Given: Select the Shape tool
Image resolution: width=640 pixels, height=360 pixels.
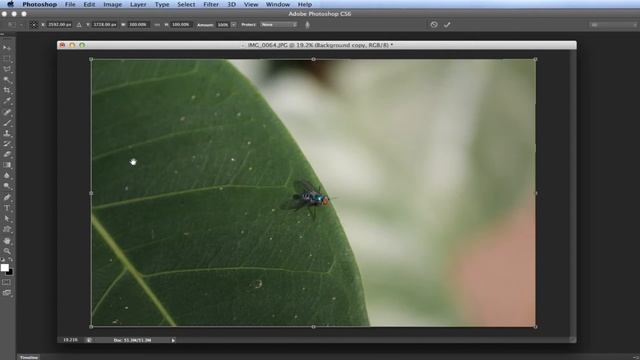Looking at the screenshot, I should pos(7,229).
